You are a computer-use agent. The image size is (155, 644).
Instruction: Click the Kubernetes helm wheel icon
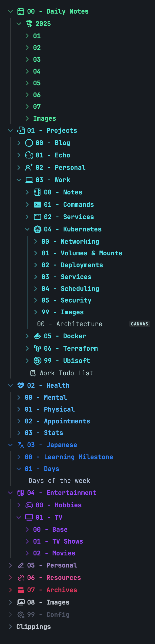(38, 229)
